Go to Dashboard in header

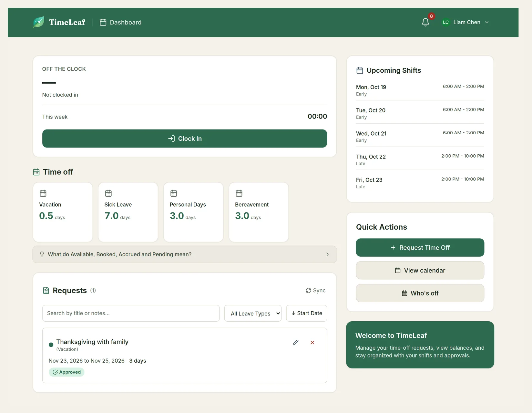coord(121,22)
